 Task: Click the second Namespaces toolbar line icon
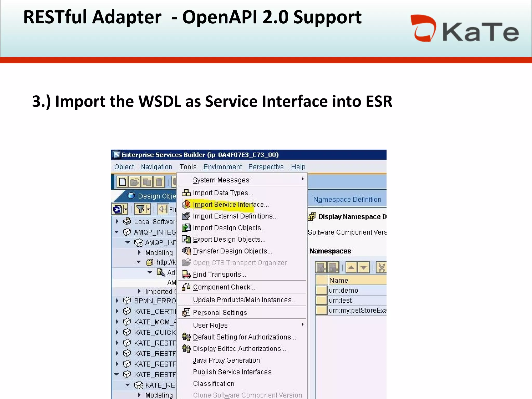(x=333, y=267)
